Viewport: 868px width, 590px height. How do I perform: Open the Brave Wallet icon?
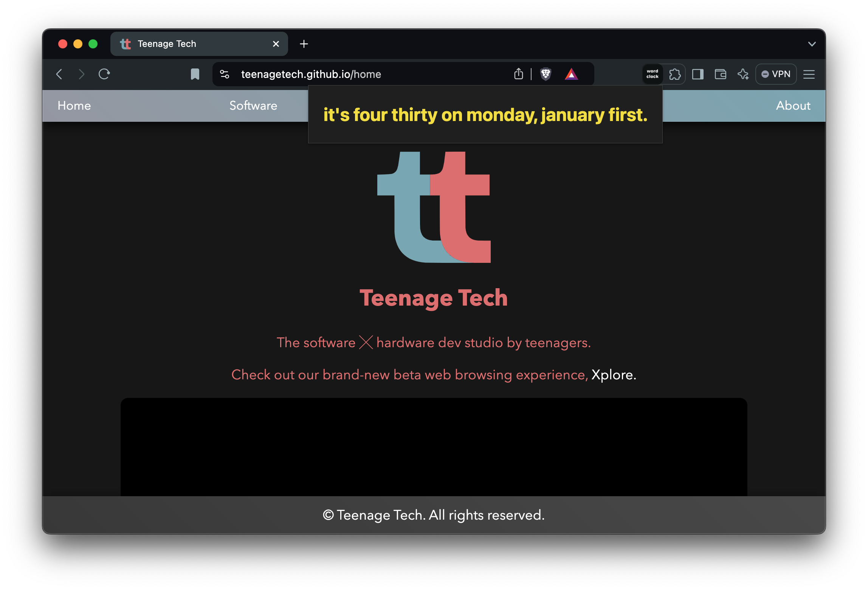(x=720, y=74)
